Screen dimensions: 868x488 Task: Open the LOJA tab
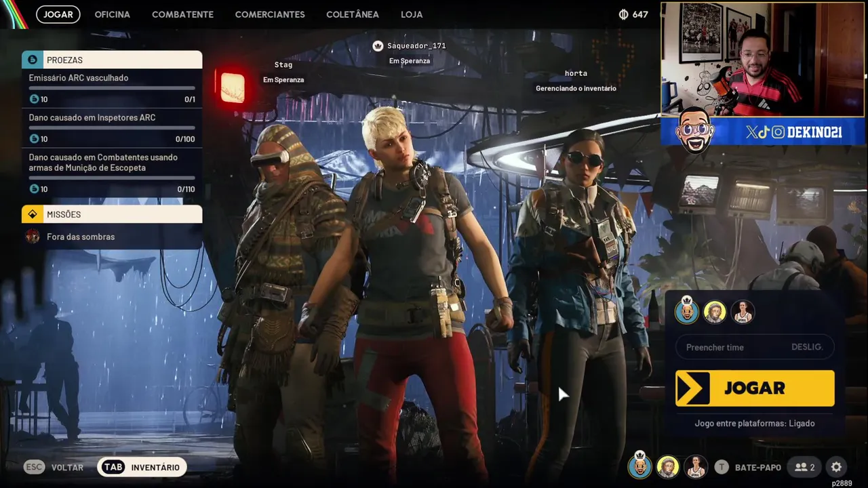pos(412,14)
